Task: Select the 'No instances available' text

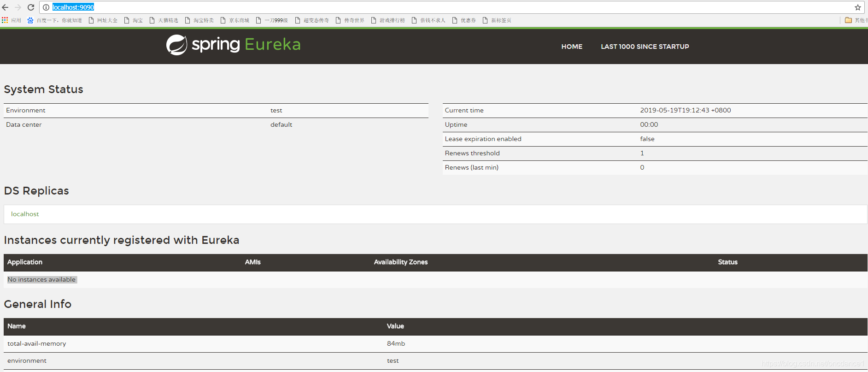Action: point(41,279)
